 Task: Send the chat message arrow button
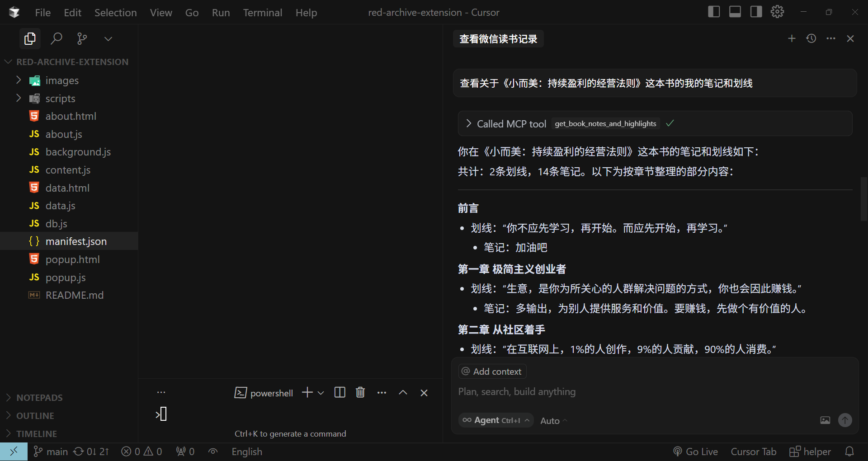[845, 420]
